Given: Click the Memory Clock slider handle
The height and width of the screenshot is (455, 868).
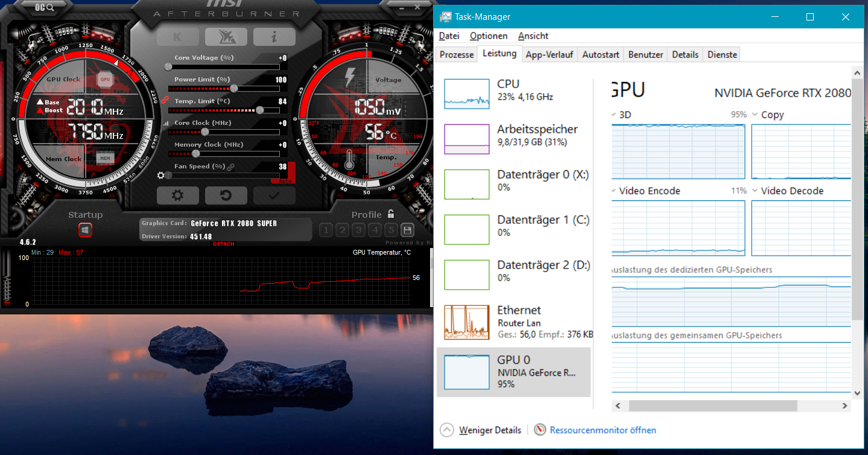Looking at the screenshot, I should (195, 154).
